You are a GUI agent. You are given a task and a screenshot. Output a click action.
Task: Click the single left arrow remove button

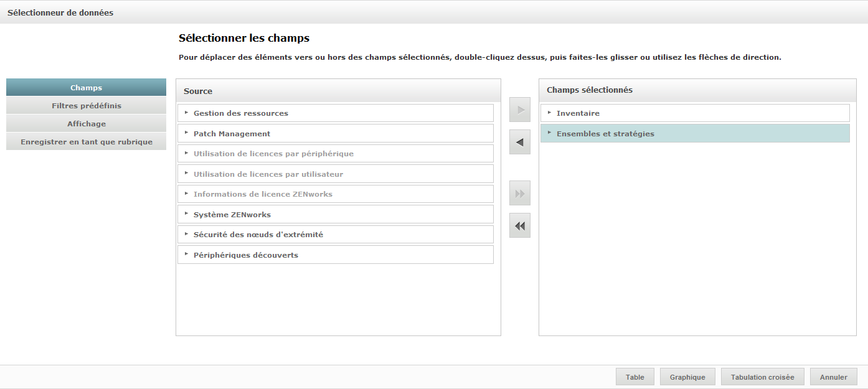tap(520, 143)
